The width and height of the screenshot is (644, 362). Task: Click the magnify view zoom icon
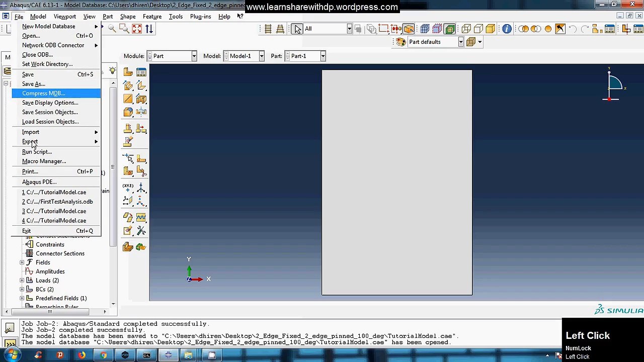click(112, 29)
